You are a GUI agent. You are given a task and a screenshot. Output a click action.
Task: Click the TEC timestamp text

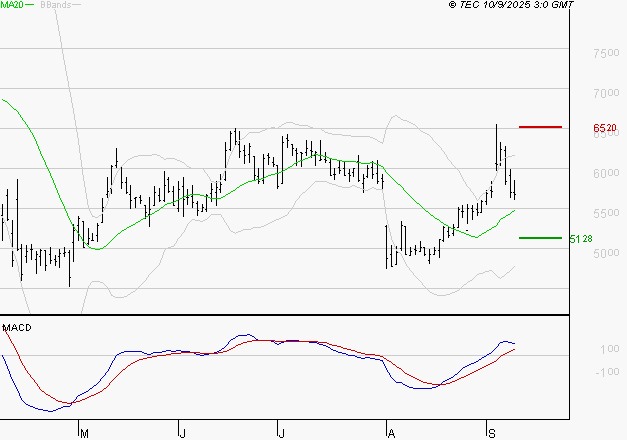coord(510,6)
